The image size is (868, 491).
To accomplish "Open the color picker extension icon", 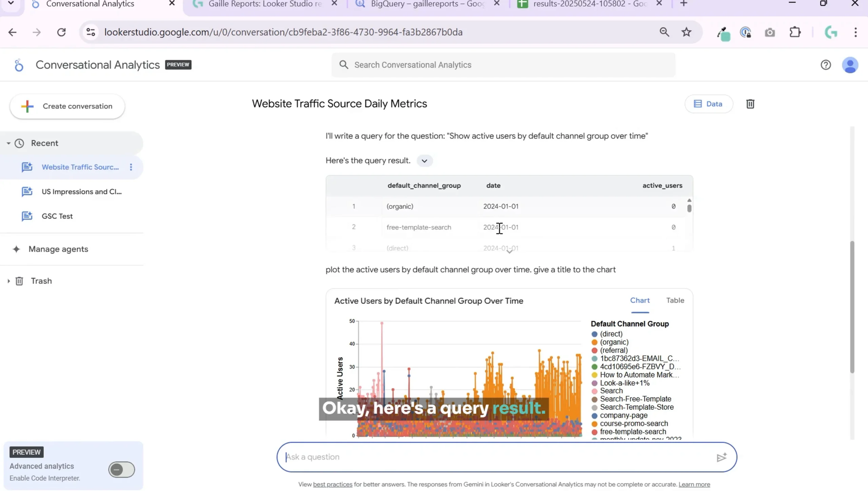I will pyautogui.click(x=723, y=34).
